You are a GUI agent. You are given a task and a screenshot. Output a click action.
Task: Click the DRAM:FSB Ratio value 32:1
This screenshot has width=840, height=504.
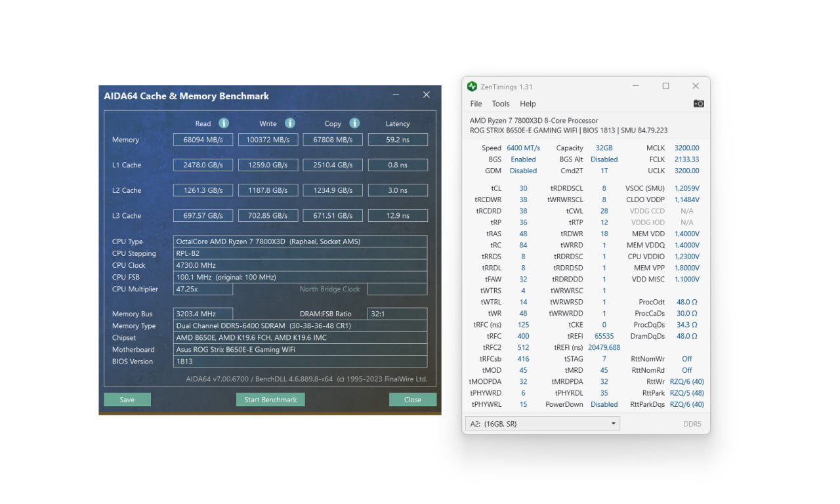(398, 314)
